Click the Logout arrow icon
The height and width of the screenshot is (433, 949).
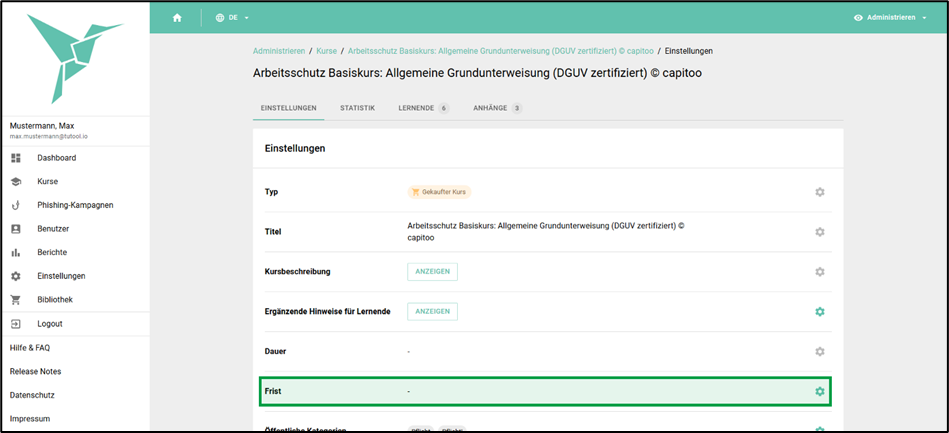[16, 324]
